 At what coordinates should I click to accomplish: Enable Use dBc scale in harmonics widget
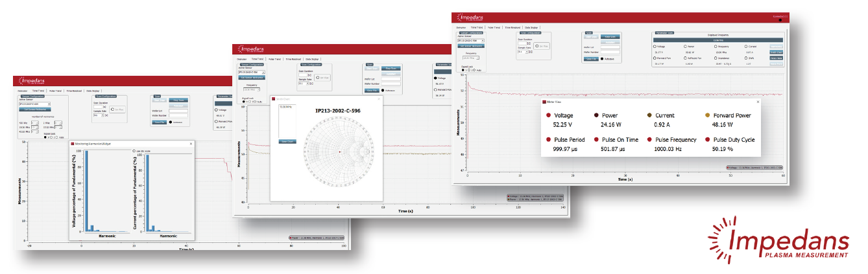click(x=134, y=151)
